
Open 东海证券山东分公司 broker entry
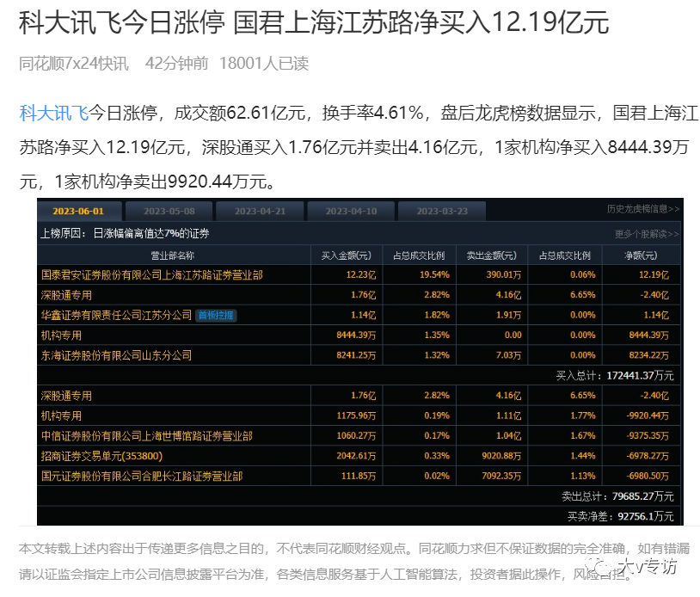116,354
